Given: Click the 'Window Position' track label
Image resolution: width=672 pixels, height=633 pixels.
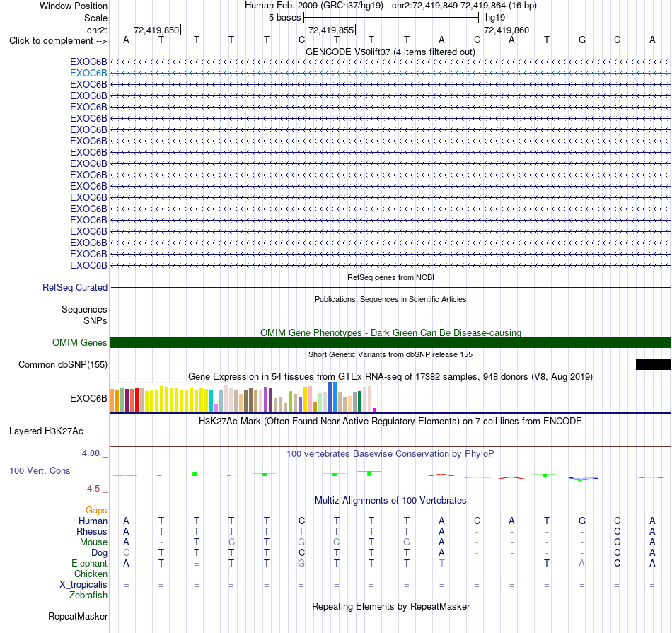Looking at the screenshot, I should [x=74, y=6].
